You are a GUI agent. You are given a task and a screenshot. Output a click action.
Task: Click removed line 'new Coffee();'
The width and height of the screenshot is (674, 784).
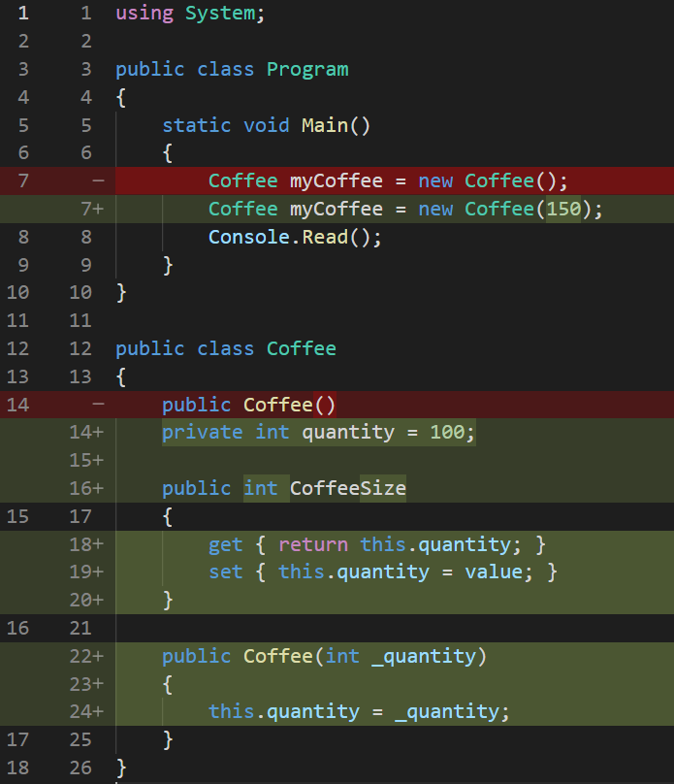388,181
